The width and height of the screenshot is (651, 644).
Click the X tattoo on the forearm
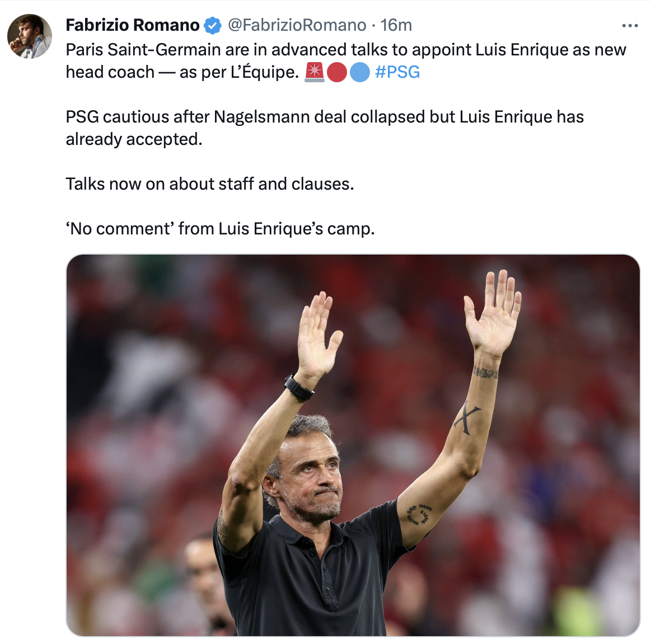point(467,418)
